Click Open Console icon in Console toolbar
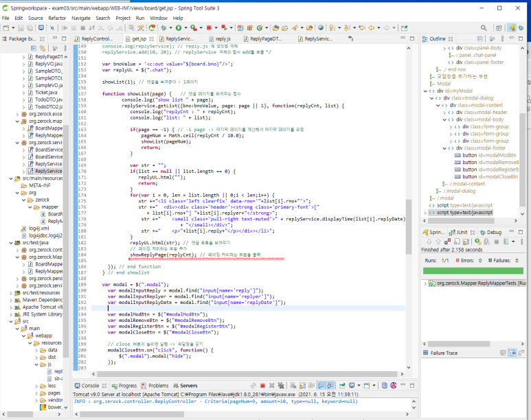 (x=367, y=386)
